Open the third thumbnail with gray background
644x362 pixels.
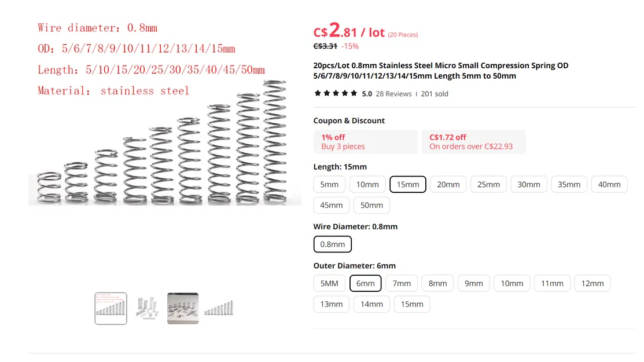[x=183, y=308]
